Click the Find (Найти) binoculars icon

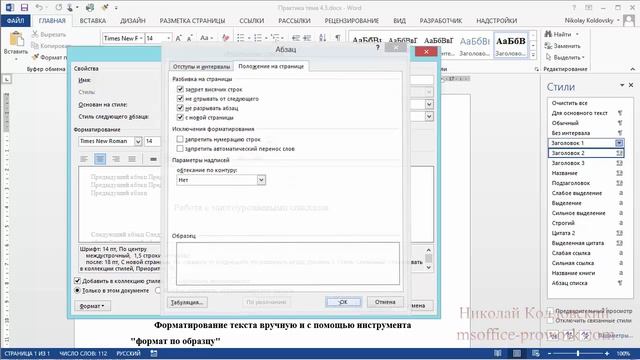coord(548,34)
